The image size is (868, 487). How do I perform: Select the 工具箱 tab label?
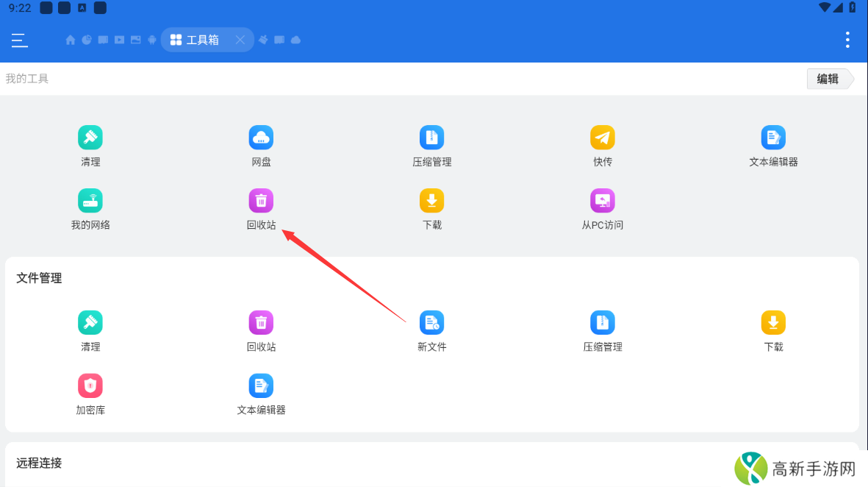(x=202, y=40)
